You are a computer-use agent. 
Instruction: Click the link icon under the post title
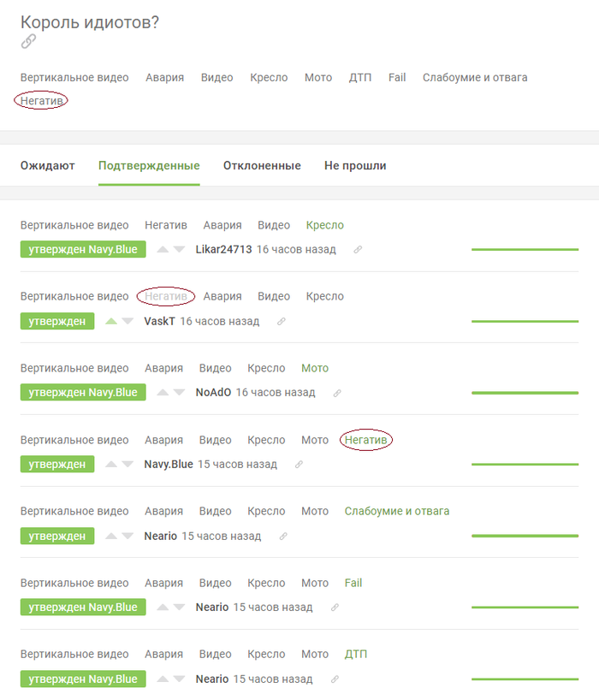[x=28, y=41]
